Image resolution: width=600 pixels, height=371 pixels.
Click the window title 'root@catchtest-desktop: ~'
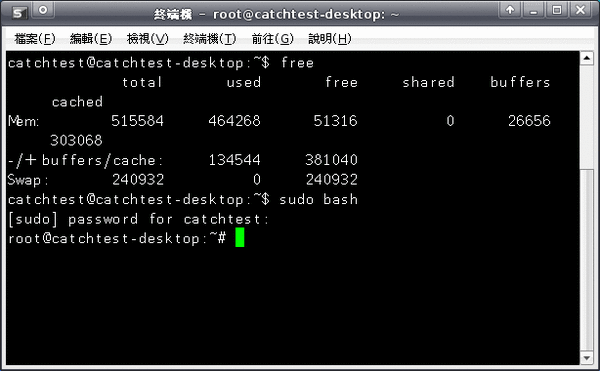[306, 15]
